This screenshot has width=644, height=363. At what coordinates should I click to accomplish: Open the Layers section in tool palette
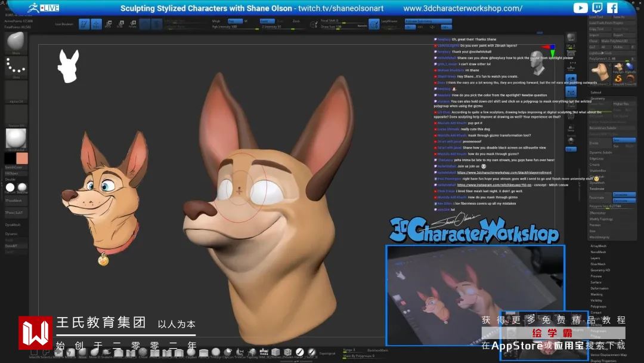(595, 258)
